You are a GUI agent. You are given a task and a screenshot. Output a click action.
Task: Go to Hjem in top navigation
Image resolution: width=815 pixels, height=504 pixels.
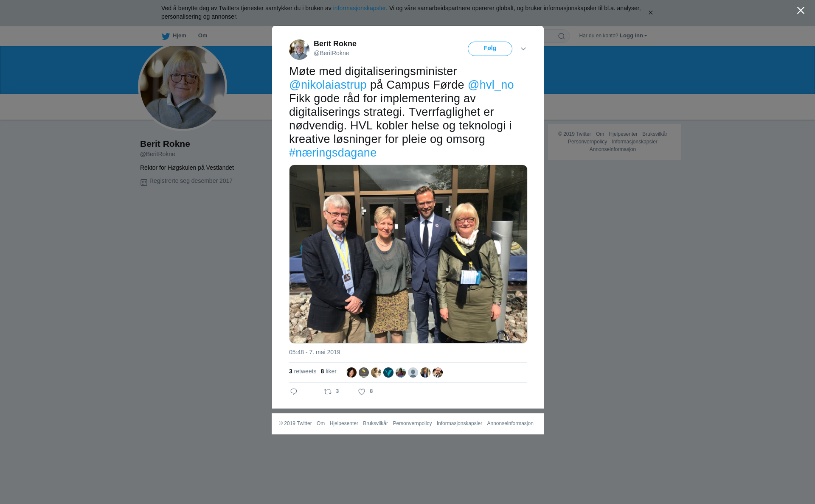point(179,36)
